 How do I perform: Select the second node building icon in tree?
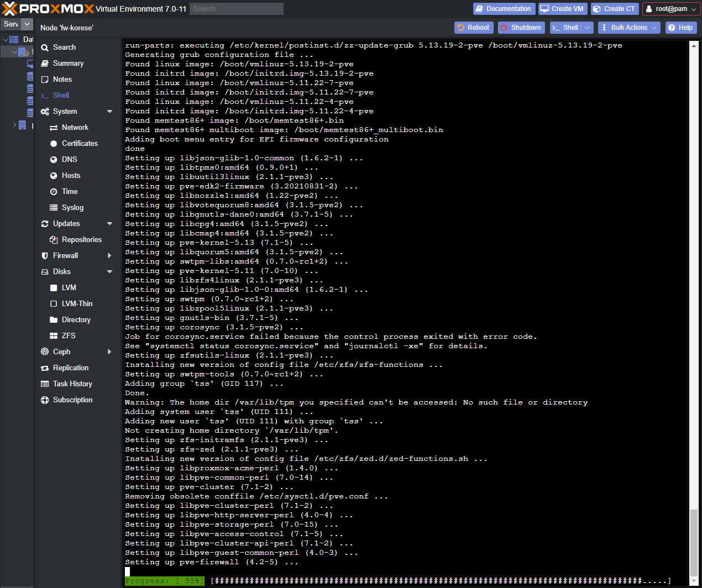click(23, 125)
